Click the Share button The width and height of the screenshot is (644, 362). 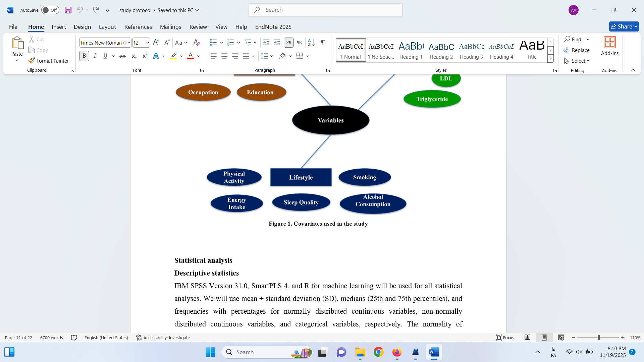(x=621, y=26)
